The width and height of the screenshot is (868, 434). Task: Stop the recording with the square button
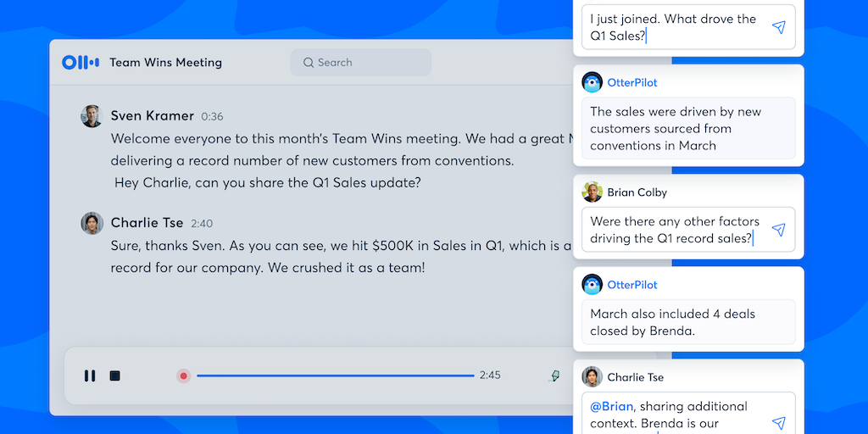click(x=115, y=376)
